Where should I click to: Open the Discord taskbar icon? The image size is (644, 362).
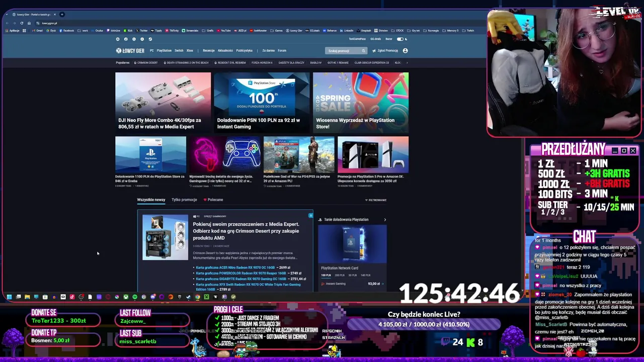[x=153, y=297]
